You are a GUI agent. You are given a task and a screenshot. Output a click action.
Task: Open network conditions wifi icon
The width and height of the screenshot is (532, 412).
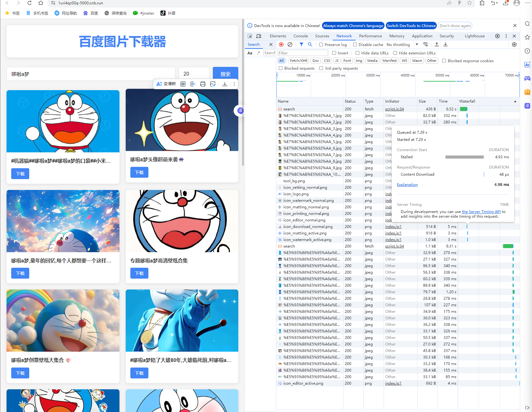coord(426,44)
